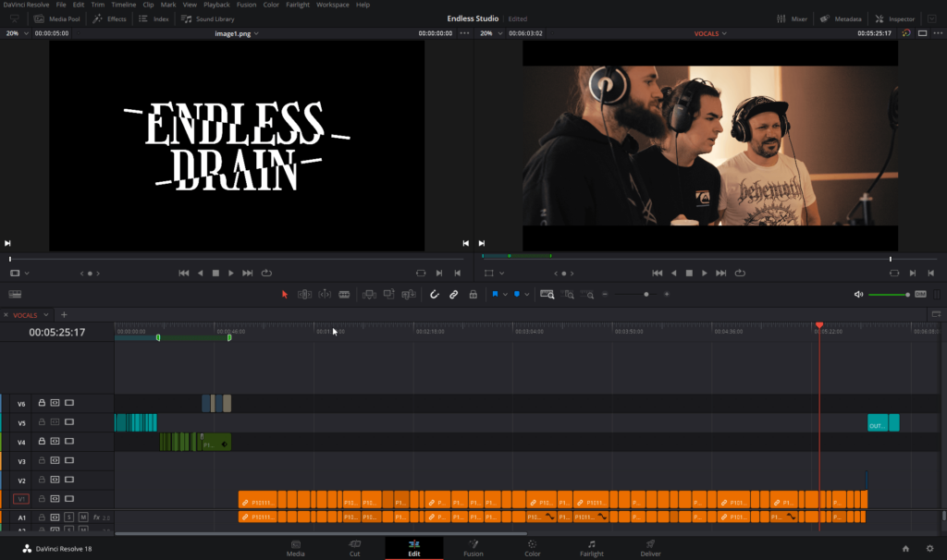
Task: Switch to the Color page
Action: [x=533, y=548]
